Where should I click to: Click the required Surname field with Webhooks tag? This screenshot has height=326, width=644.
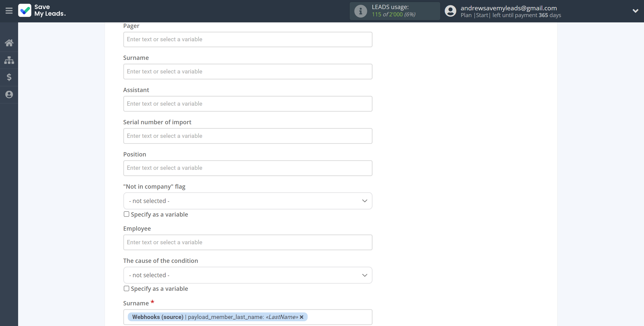(x=248, y=317)
